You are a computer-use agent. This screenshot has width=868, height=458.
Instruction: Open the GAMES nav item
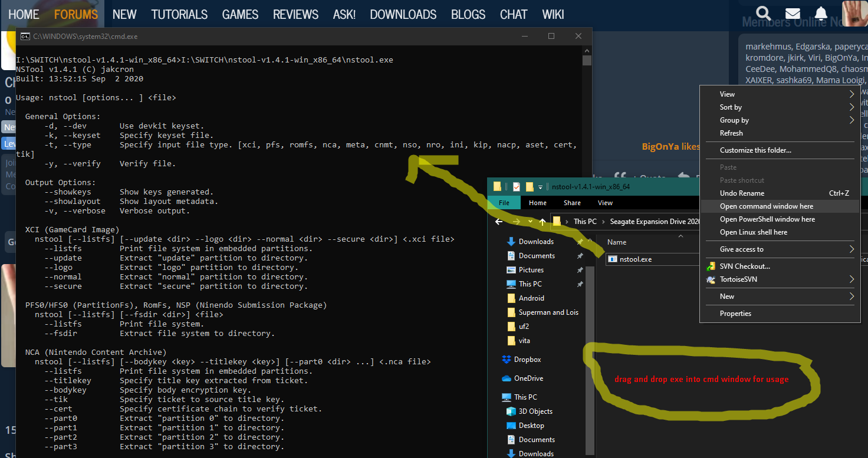(240, 14)
